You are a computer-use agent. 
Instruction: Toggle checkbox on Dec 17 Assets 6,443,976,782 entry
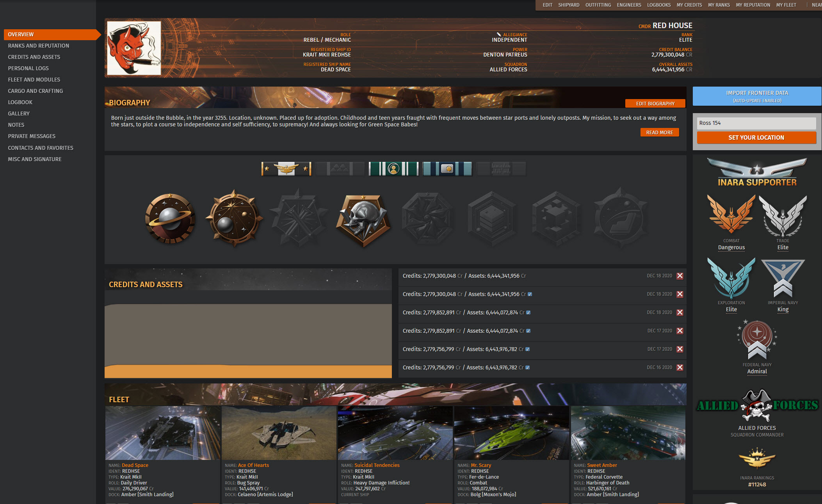coord(527,349)
